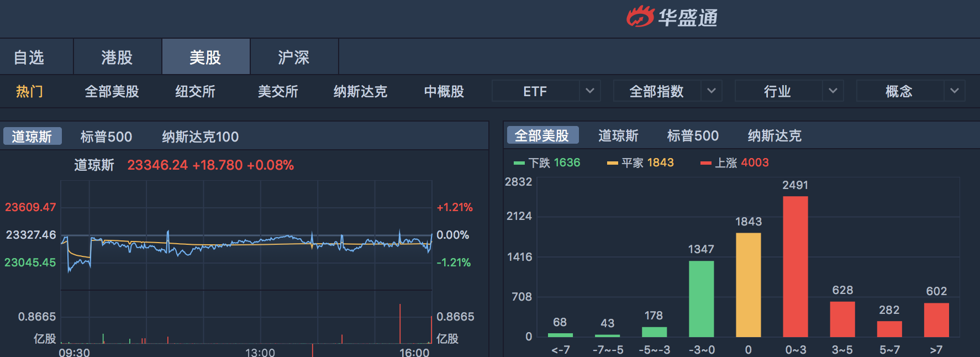Expand the ETF dropdown arrow
The image size is (980, 357).
(x=589, y=91)
